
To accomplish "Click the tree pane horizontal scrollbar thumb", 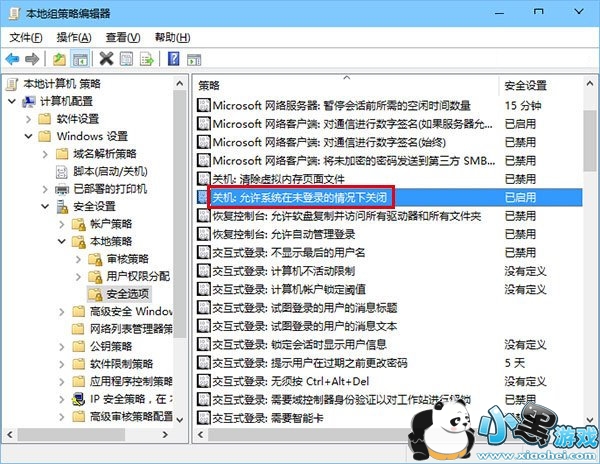I will pyautogui.click(x=71, y=435).
